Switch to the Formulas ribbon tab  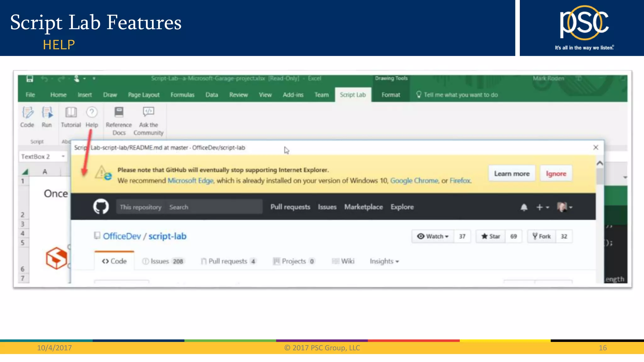(182, 95)
